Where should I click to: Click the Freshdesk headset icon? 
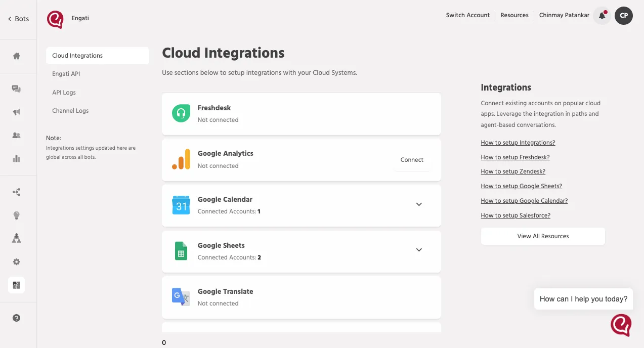pyautogui.click(x=181, y=113)
